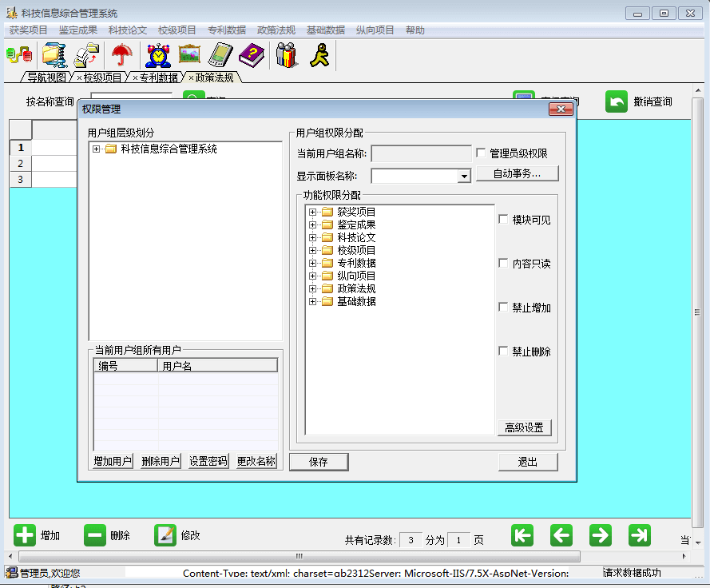Enable the 管理员级权限 checkbox
Image resolution: width=710 pixels, height=588 pixels.
[x=481, y=153]
